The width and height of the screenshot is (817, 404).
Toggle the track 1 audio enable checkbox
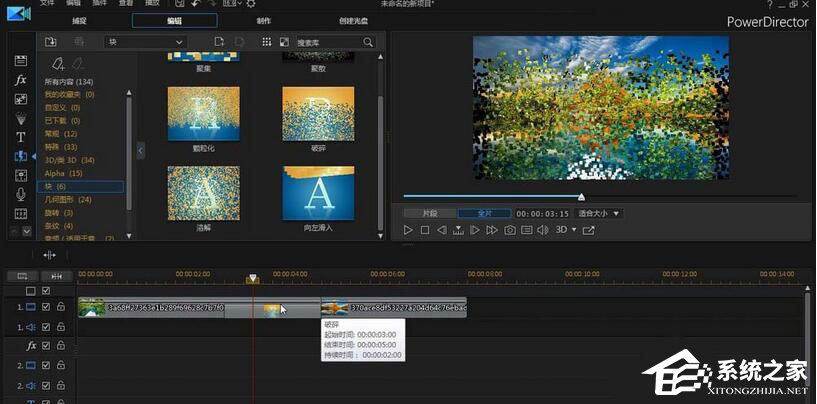point(46,326)
